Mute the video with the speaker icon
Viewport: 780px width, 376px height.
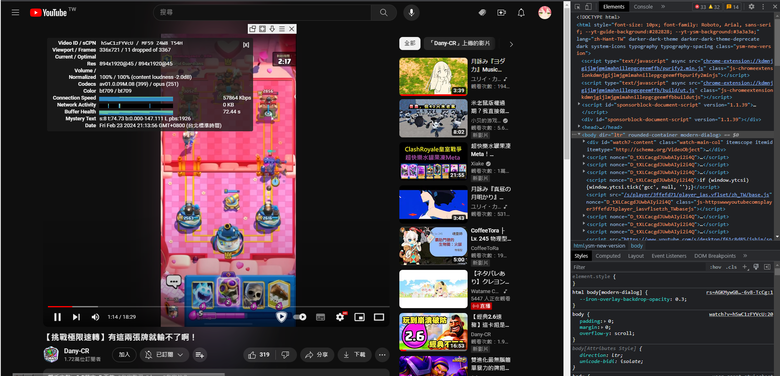pos(95,317)
